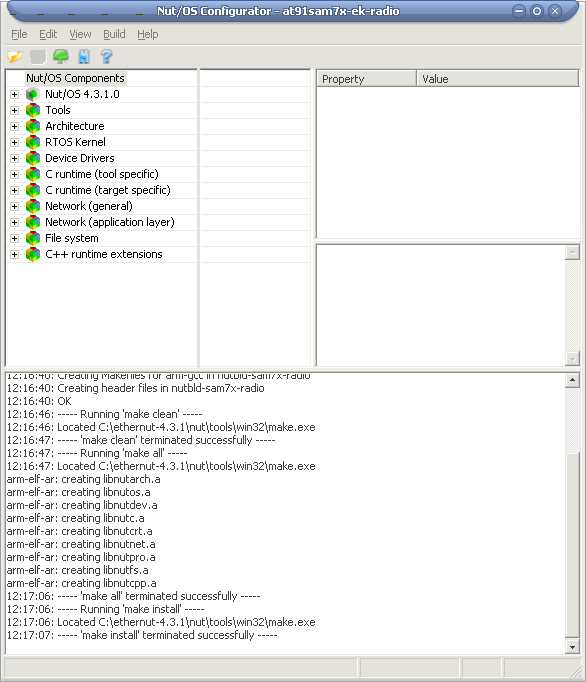This screenshot has height=682, width=586.
Task: Select the C++ runtime extensions label
Action: pyautogui.click(x=104, y=254)
